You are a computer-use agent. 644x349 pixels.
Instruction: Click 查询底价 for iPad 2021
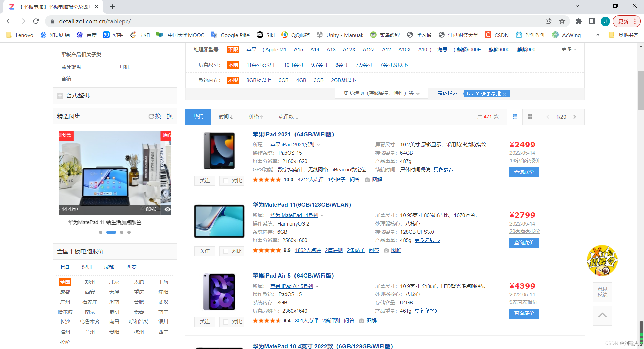pyautogui.click(x=524, y=172)
